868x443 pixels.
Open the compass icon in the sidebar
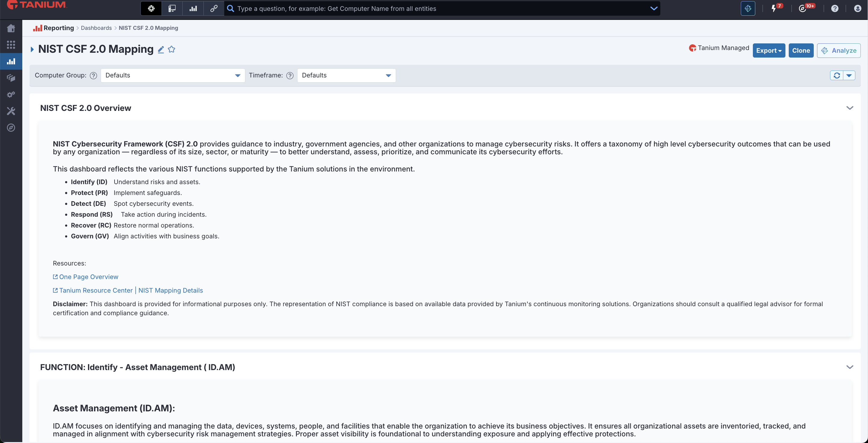(11, 128)
